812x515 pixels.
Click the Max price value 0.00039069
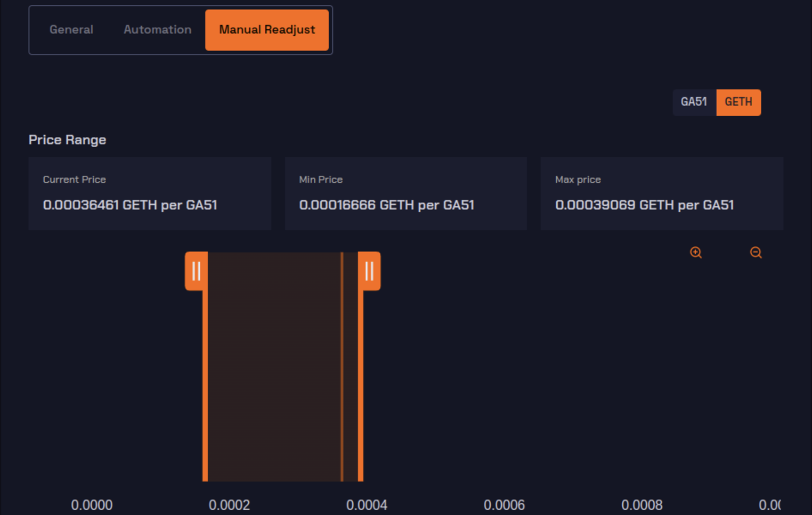(644, 205)
